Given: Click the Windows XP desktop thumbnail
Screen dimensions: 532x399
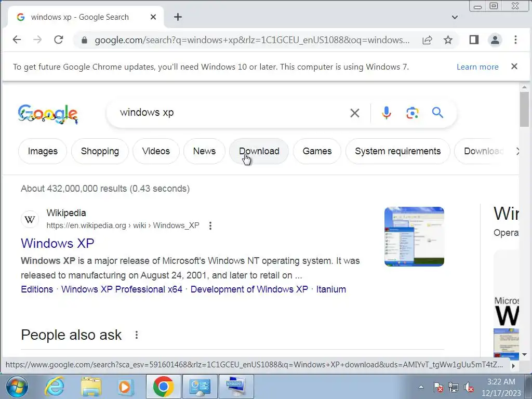Looking at the screenshot, I should tap(414, 236).
